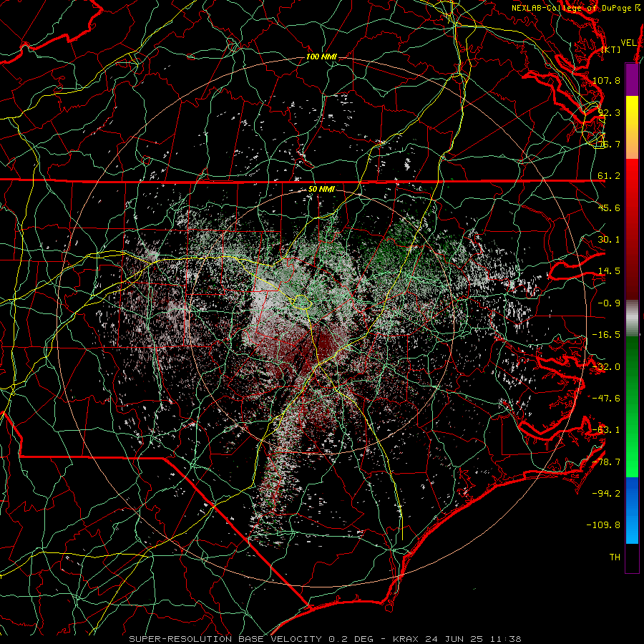644x644 pixels.
Task: Pick the gray near-zero segment of the color bar
Action: [x=632, y=318]
